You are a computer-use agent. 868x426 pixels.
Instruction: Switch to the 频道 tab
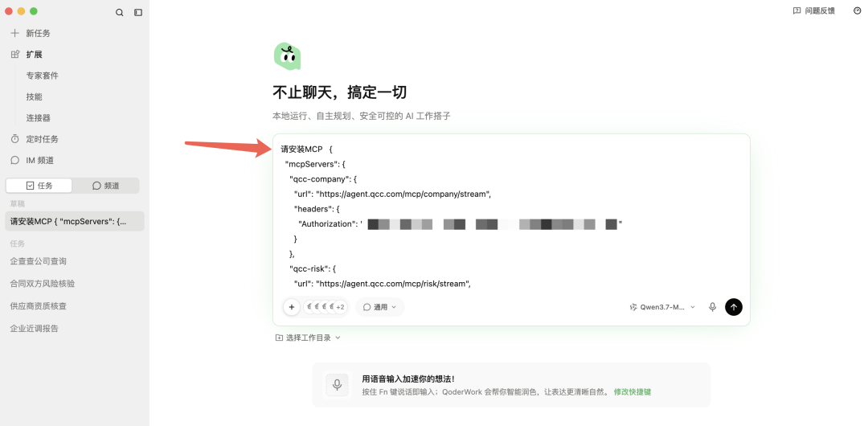[x=105, y=186]
